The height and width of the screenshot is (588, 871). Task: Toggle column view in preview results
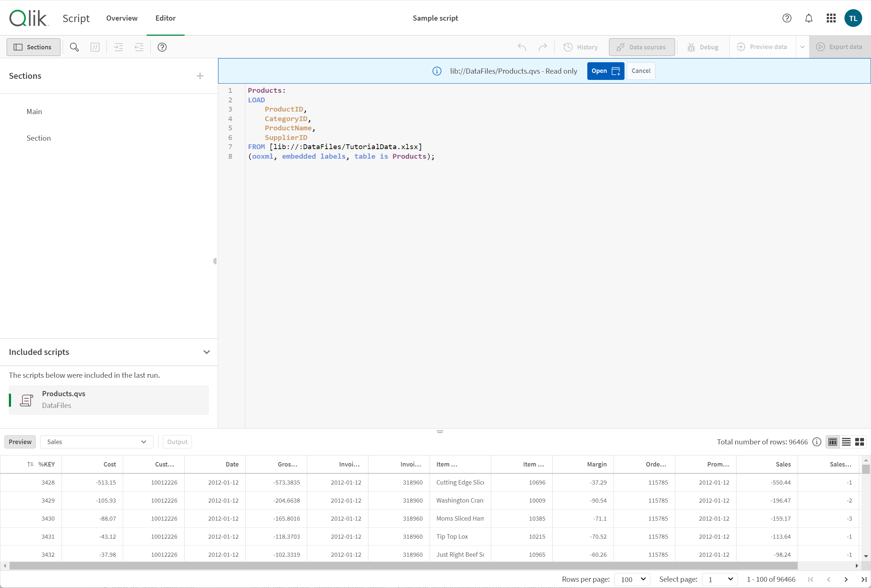pos(833,442)
